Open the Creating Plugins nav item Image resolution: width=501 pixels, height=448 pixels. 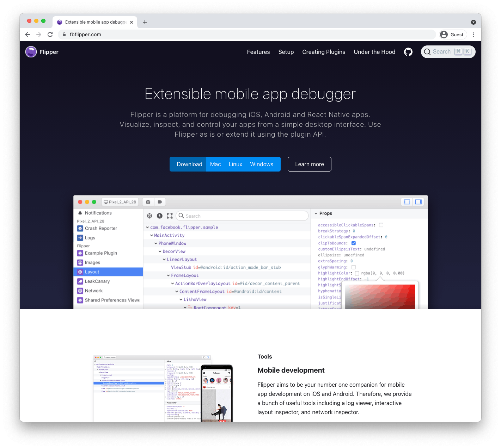point(324,52)
